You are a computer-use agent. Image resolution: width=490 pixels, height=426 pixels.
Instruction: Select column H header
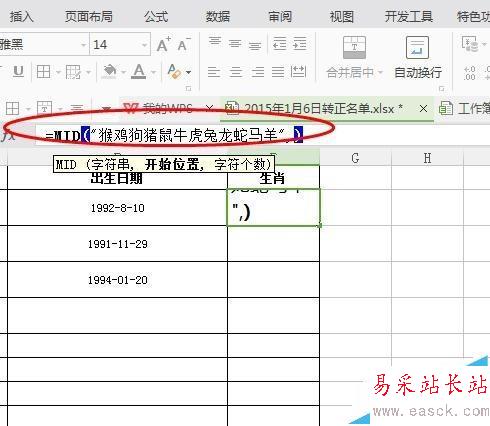(427, 158)
